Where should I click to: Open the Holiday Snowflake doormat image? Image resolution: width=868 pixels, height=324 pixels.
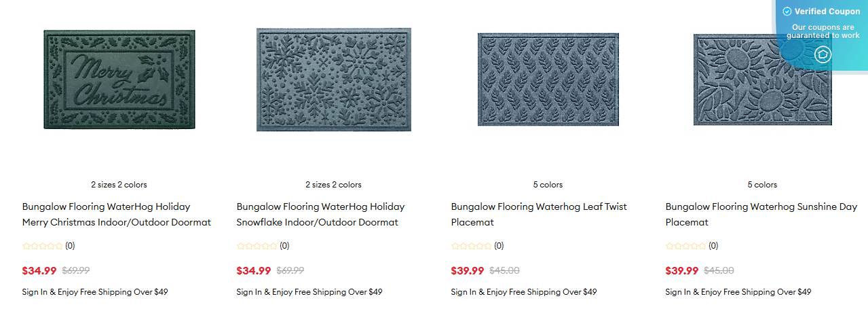tap(333, 79)
